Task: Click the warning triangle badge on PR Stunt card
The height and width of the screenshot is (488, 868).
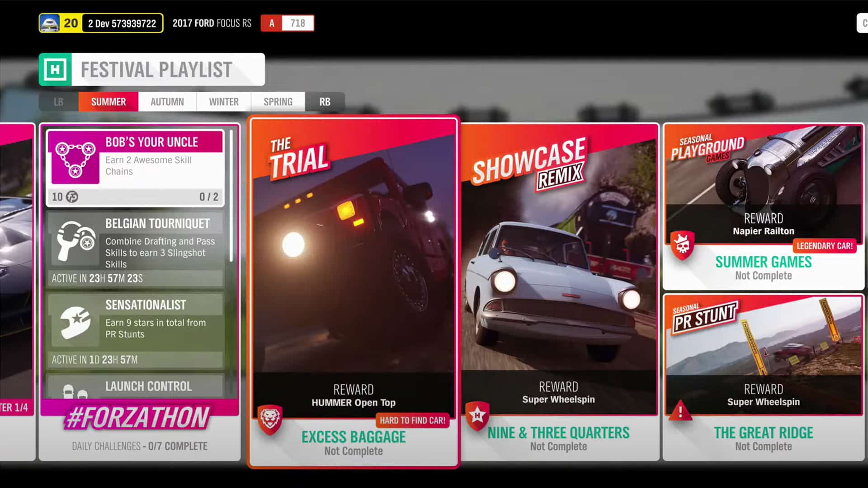Action: pos(680,411)
